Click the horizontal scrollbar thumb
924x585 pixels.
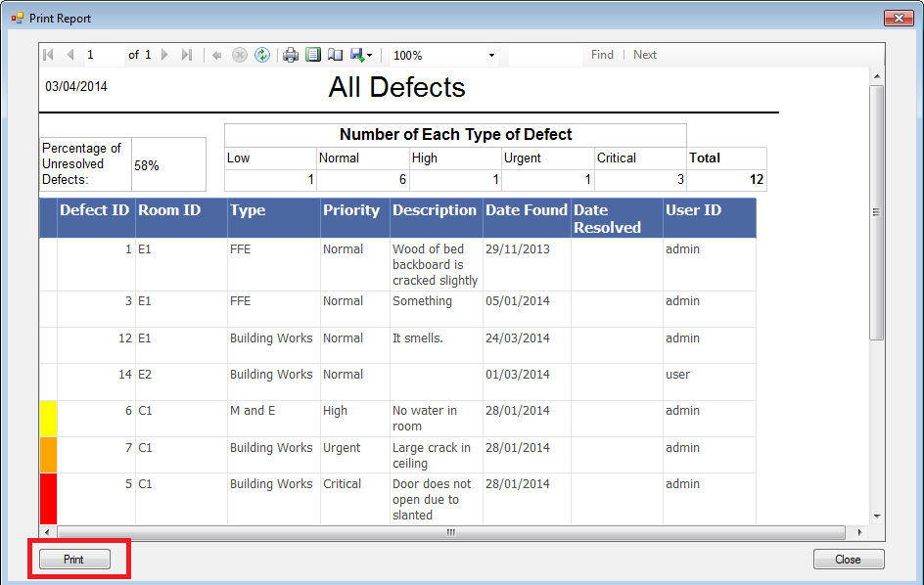click(451, 532)
